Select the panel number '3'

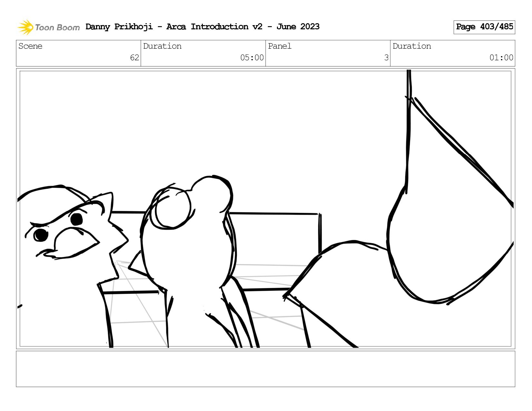click(x=386, y=58)
